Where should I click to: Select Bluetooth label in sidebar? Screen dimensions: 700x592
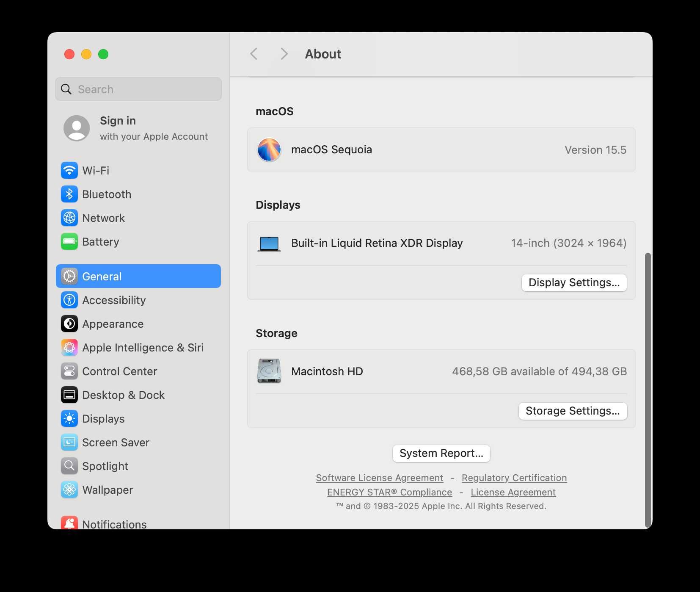point(107,194)
